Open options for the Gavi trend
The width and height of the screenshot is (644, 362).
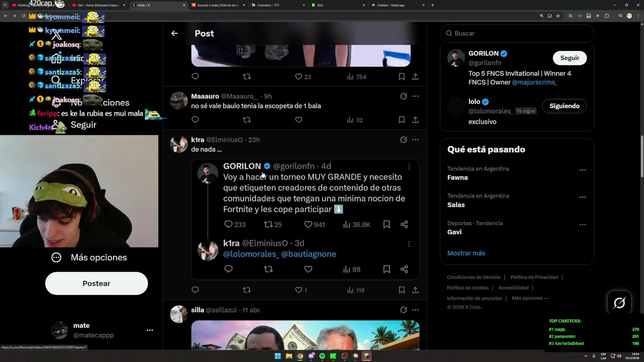coord(582,224)
